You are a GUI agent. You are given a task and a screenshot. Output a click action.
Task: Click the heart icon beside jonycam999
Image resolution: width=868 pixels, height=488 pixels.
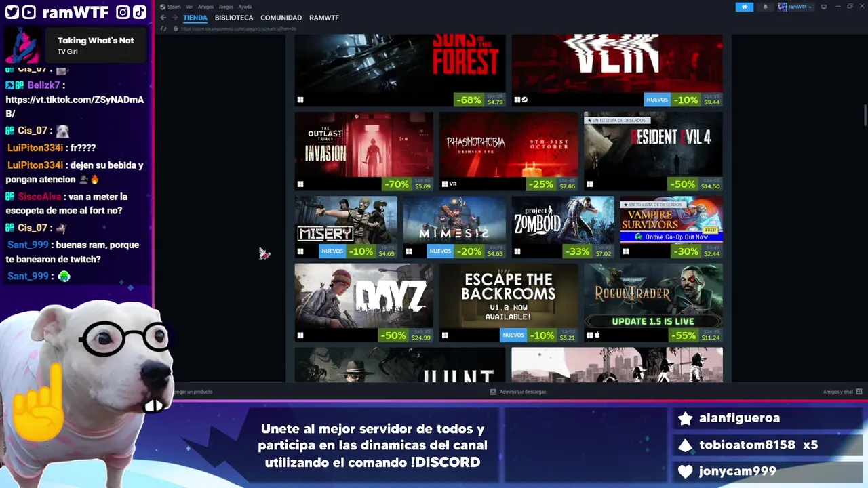pos(686,471)
